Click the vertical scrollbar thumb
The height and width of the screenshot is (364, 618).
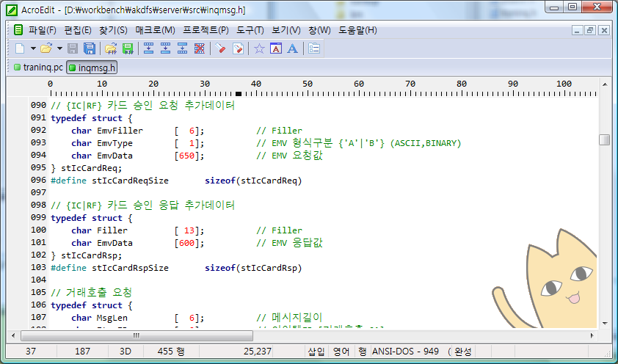[604, 139]
